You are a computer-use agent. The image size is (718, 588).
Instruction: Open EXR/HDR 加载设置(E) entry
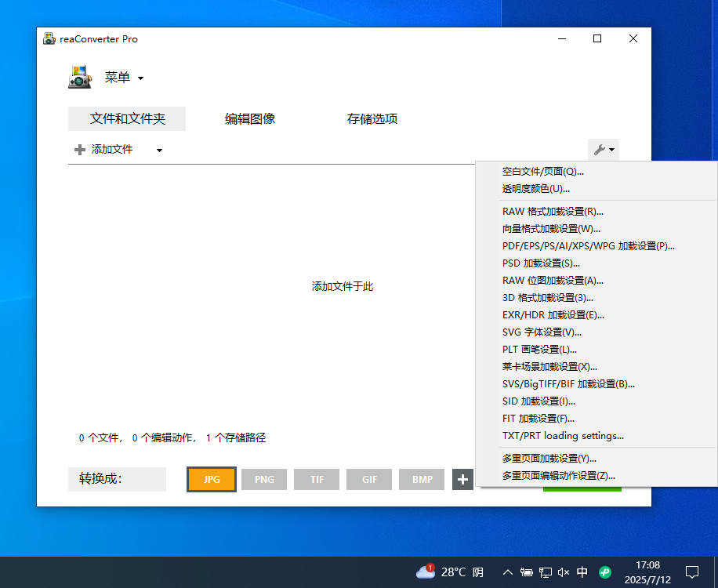597,315
